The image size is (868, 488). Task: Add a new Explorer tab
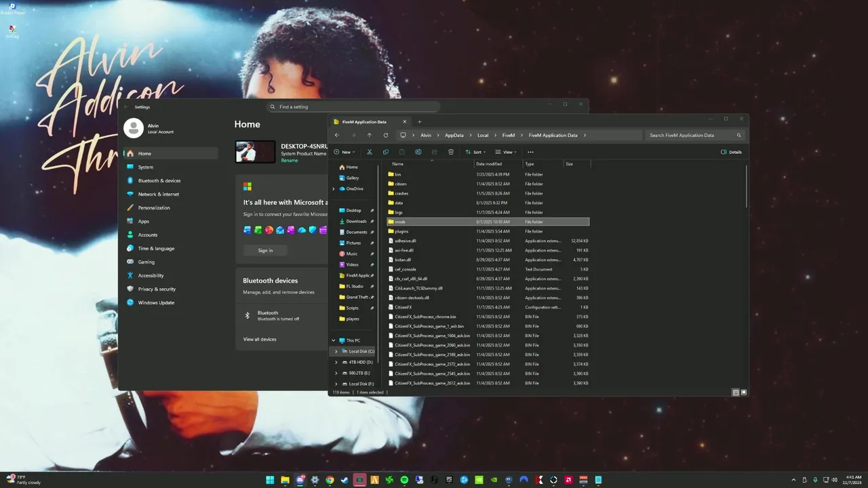(x=419, y=122)
